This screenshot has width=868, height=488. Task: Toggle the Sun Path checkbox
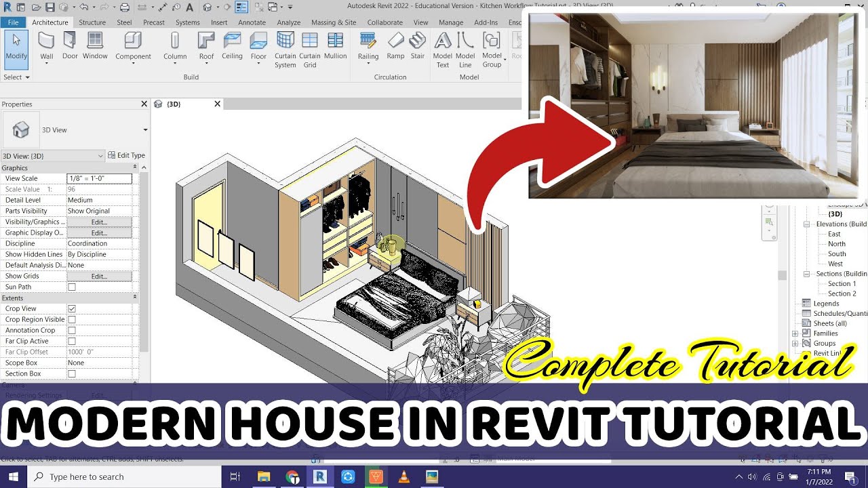(72, 287)
